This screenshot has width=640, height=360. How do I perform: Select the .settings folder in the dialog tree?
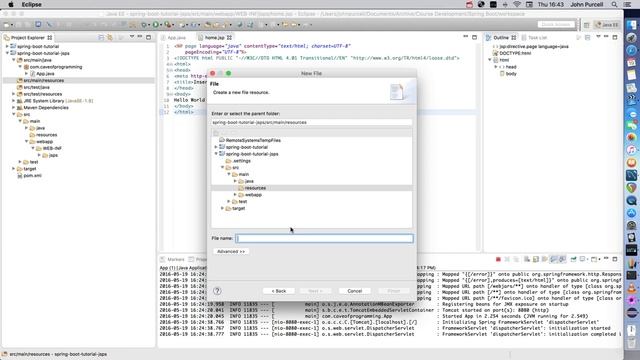242,161
